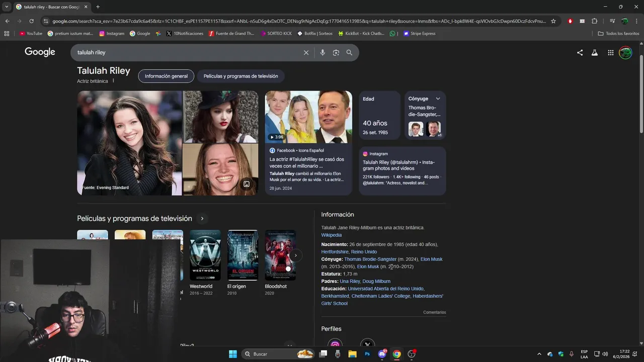Open the Bloodshot movie poster

280,255
